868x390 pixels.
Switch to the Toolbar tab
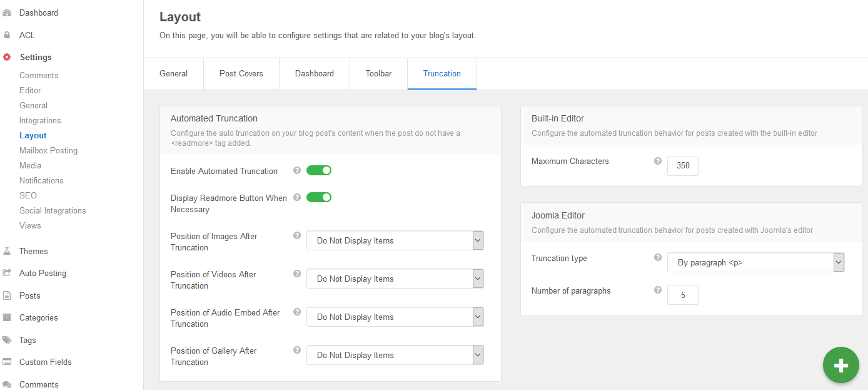378,74
